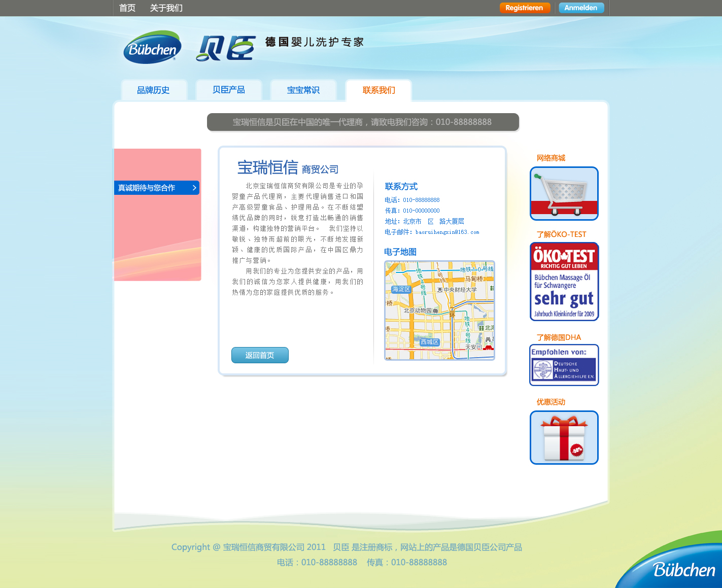Screen dimensions: 722x588
Task: Open the 网络商城 link
Action: pos(551,158)
